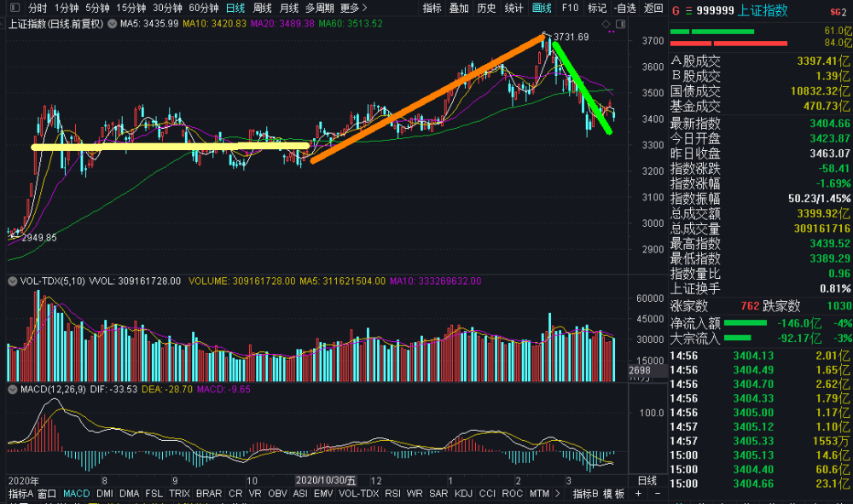Toggle the 画线 drawing tools
853x504 pixels.
point(542,9)
